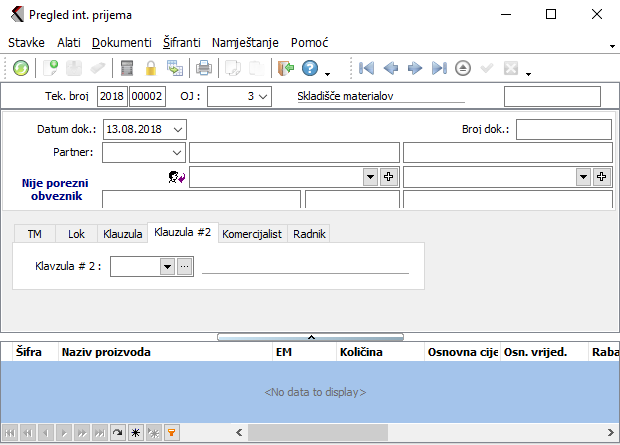Viewport: 620px width, 445px height.
Task: Click the new document icon in toolbar
Action: (x=50, y=68)
